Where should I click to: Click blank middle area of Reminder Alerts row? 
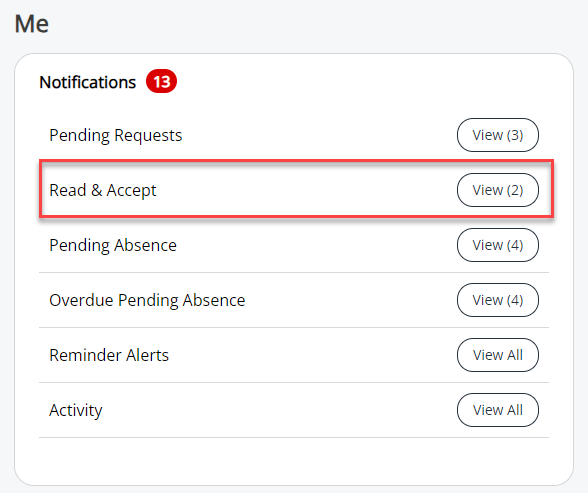tap(311, 355)
